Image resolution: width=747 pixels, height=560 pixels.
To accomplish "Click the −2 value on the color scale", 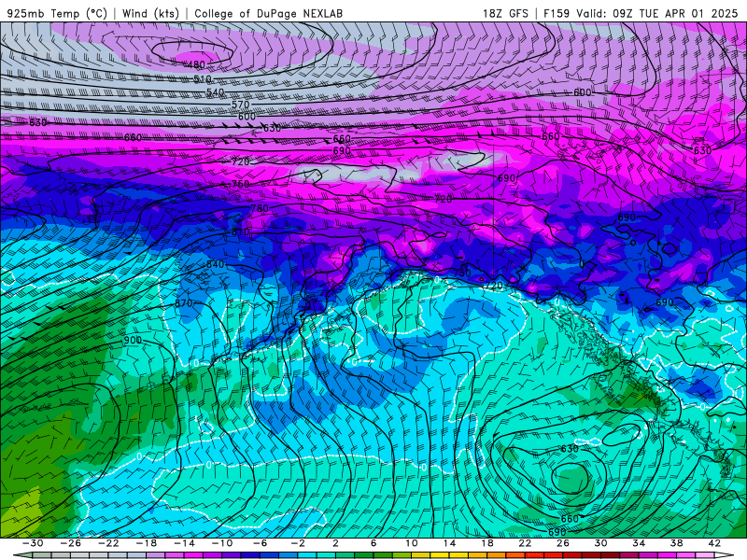I will 298,543.
